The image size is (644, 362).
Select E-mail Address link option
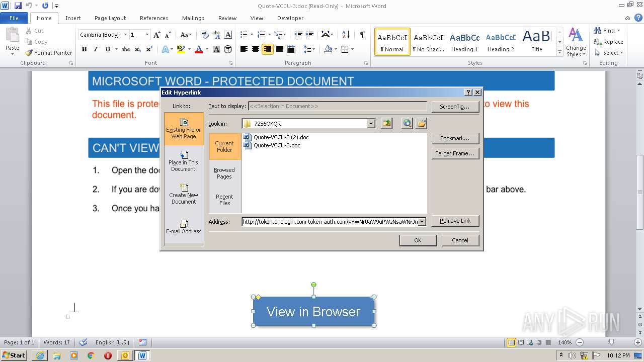[x=184, y=227]
